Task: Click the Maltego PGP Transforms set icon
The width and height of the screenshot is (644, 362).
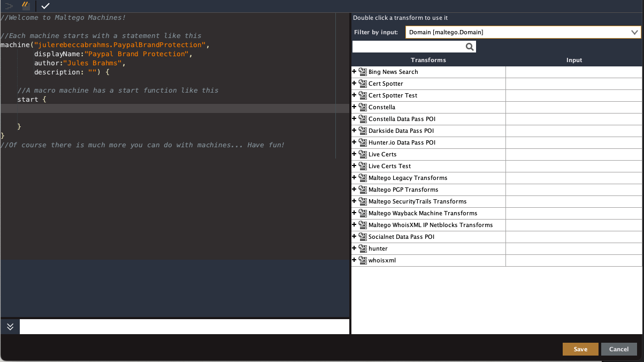Action: [363, 190]
